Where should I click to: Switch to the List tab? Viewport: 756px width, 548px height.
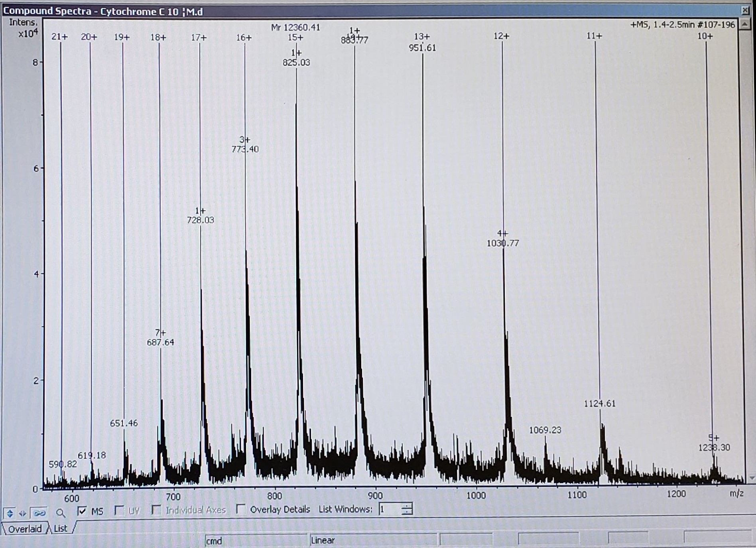(x=61, y=528)
